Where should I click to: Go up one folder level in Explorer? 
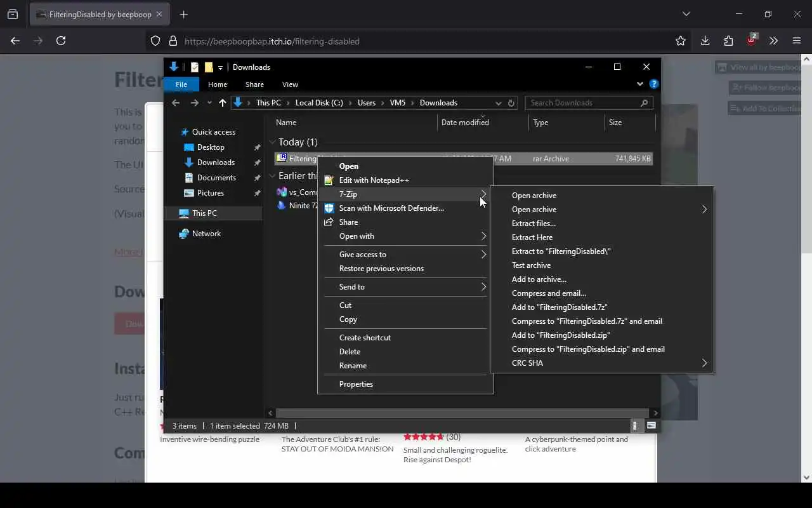[222, 103]
